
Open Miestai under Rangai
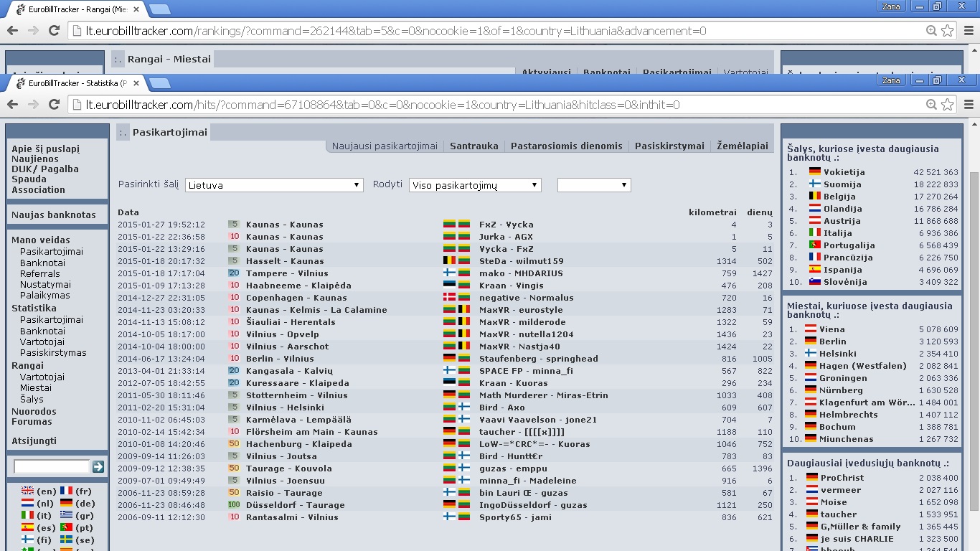pyautogui.click(x=36, y=388)
